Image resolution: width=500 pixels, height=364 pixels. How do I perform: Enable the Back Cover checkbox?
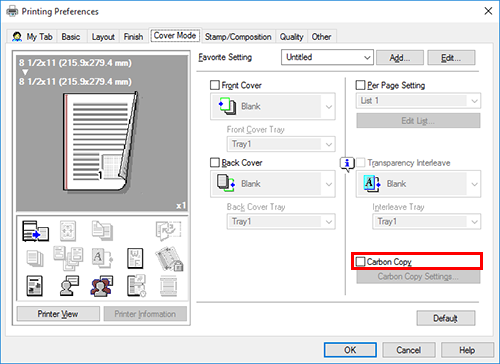215,162
